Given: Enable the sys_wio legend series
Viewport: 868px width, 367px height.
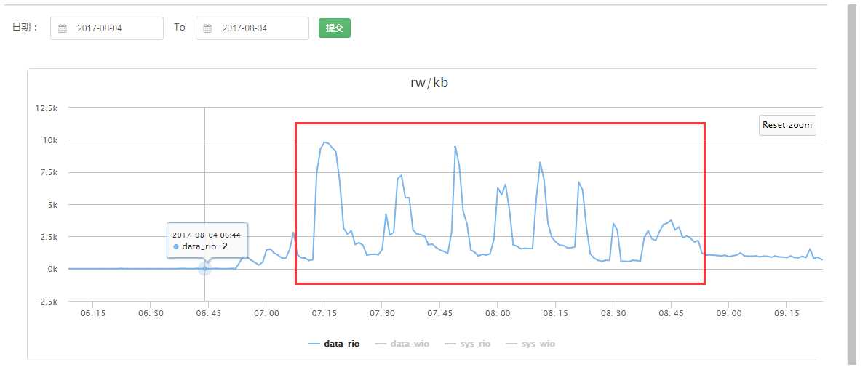Looking at the screenshot, I should [x=530, y=344].
